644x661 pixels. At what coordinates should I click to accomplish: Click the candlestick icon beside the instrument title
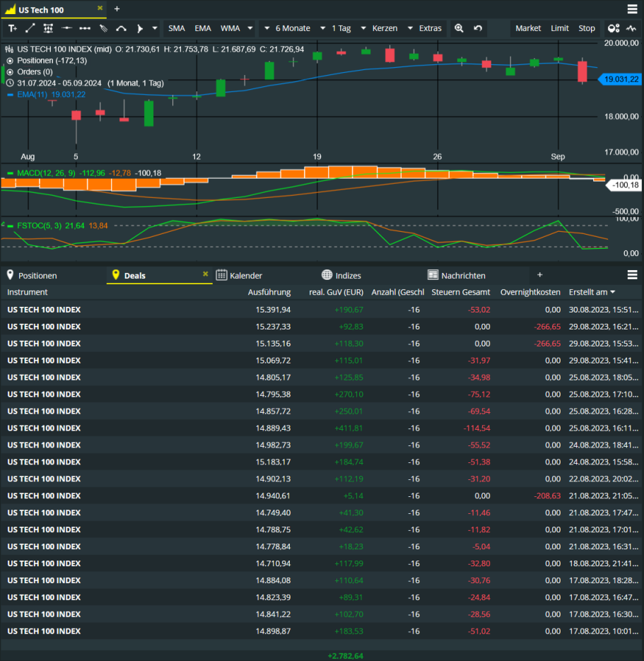(9, 49)
